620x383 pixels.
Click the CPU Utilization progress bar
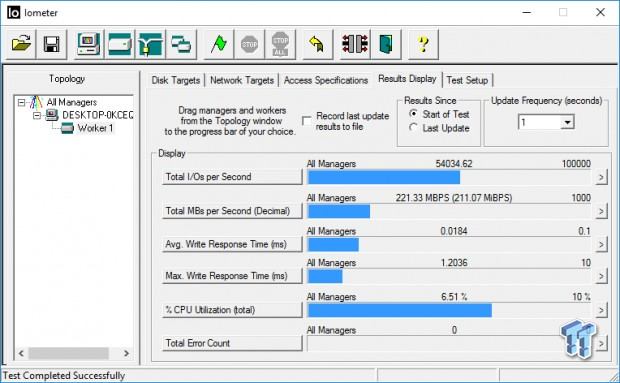(x=449, y=310)
